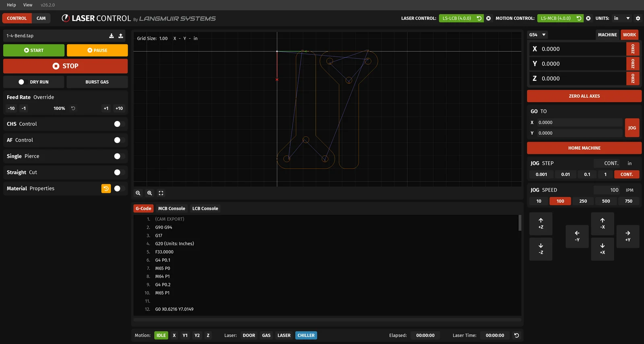The height and width of the screenshot is (344, 644).
Task: Reset Material Properties with orange icon
Action: [x=106, y=188]
